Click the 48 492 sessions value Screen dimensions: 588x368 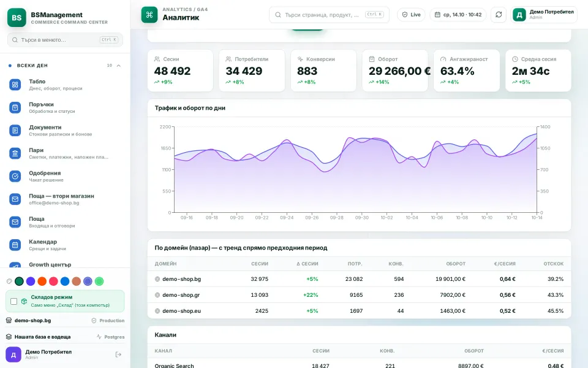[x=172, y=71]
